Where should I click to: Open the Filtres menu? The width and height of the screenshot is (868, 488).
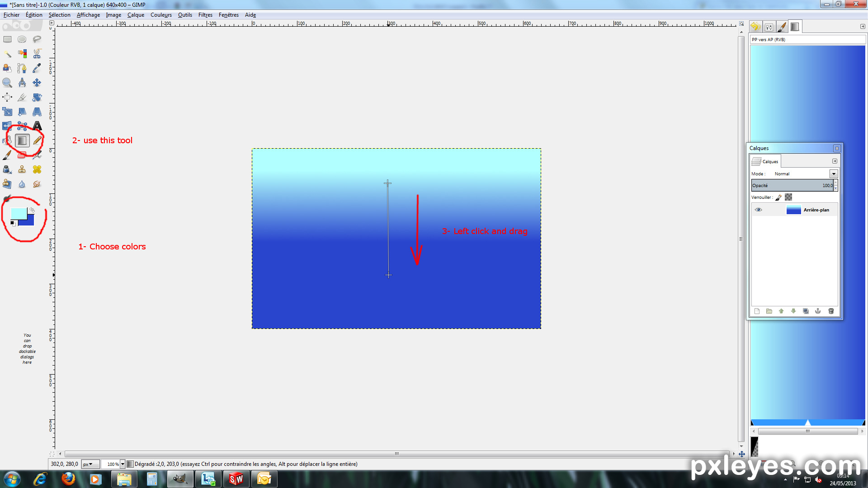pos(205,15)
